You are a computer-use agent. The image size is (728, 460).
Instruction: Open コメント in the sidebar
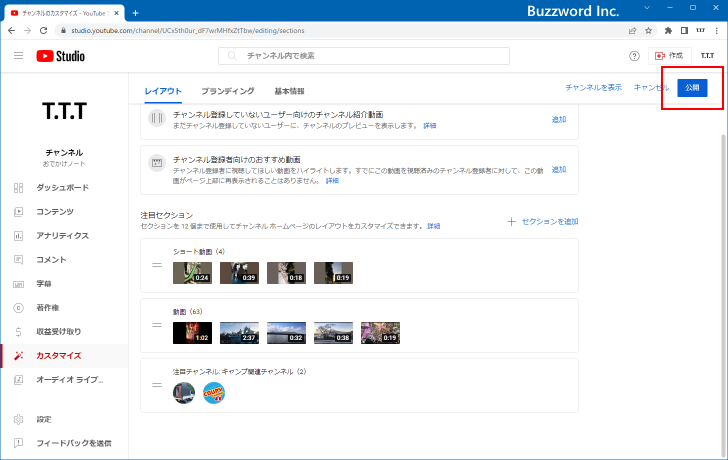point(64,259)
